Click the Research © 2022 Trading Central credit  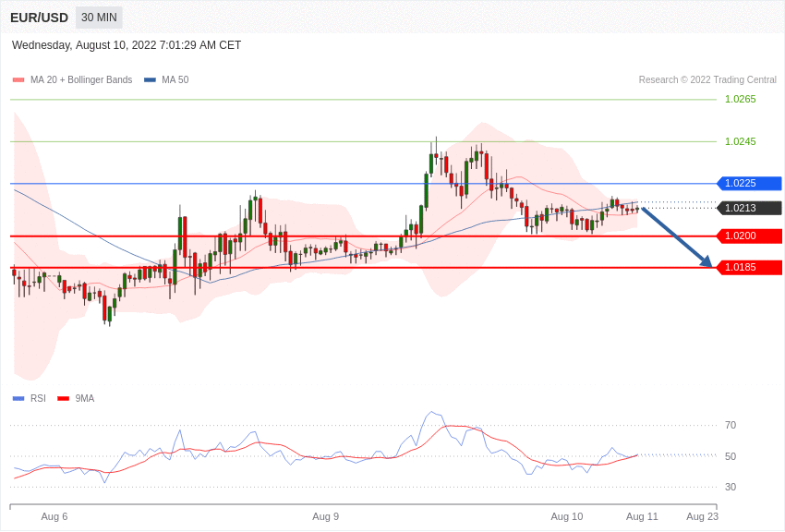[x=707, y=80]
